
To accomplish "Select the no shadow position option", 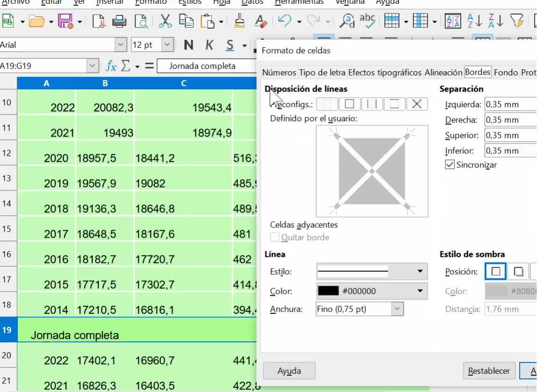I will pos(496,271).
